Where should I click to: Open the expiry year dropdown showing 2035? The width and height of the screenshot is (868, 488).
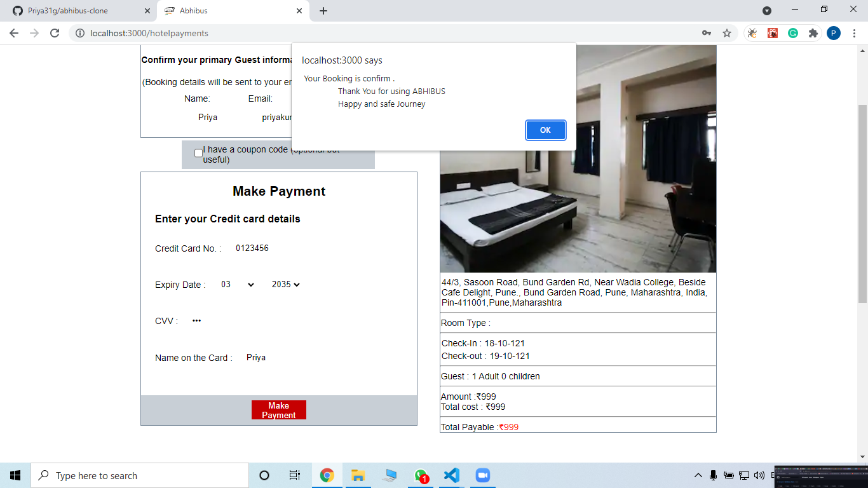click(x=286, y=285)
